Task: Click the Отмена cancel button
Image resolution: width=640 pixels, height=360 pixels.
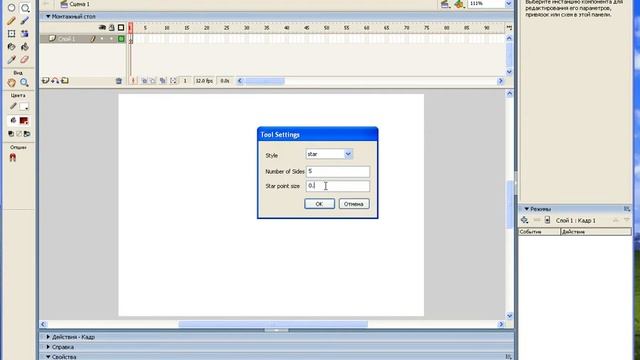Action: click(354, 204)
